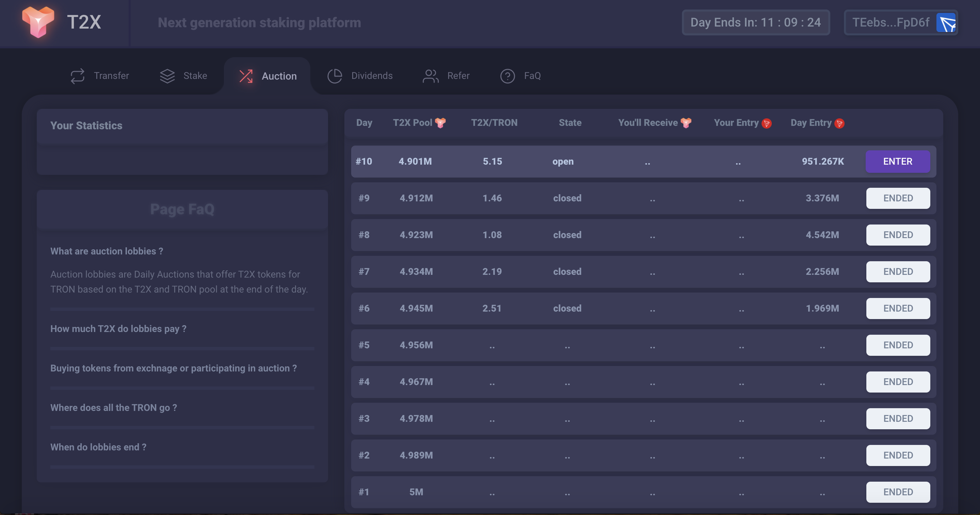980x515 pixels.
Task: Click the Auction shuffle icon
Action: pyautogui.click(x=246, y=76)
